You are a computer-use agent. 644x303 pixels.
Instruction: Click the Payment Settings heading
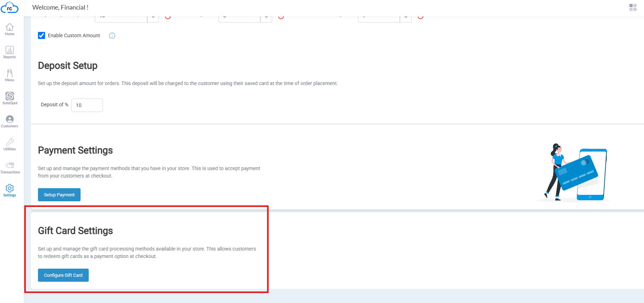coord(75,150)
